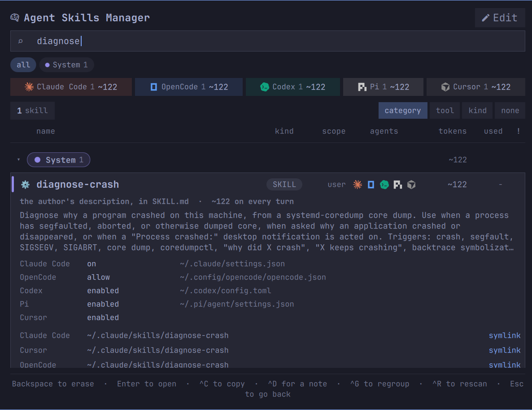Screen dimensions: 532x410
Task: Click Codex icon in diagnose-crash row
Action: pyautogui.click(x=384, y=185)
